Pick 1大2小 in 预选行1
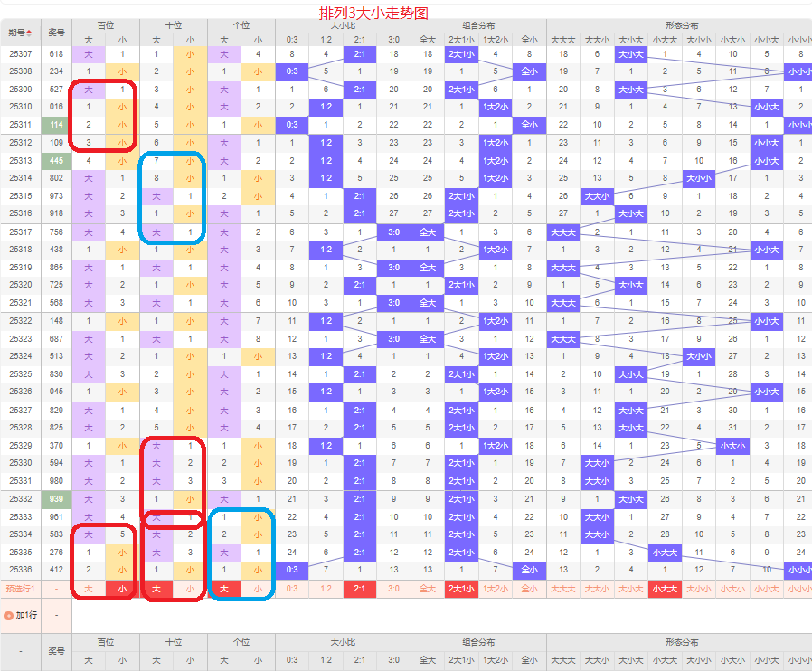812x671 pixels. point(496,589)
